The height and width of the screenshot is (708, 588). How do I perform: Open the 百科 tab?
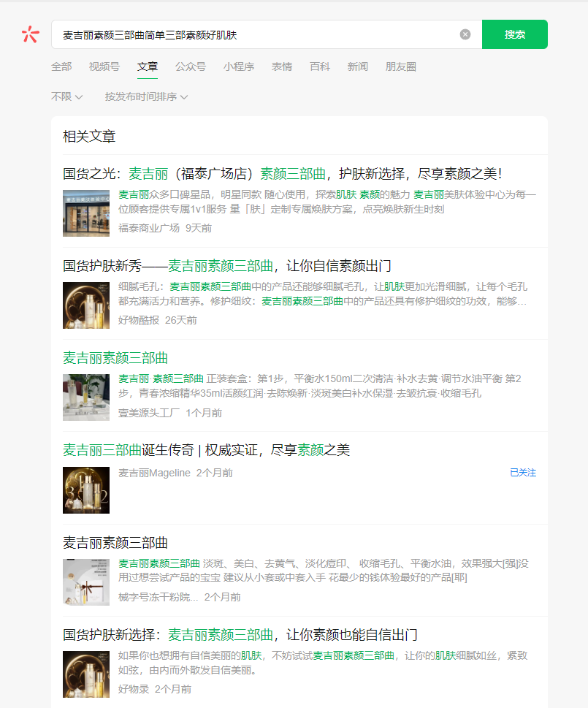320,66
